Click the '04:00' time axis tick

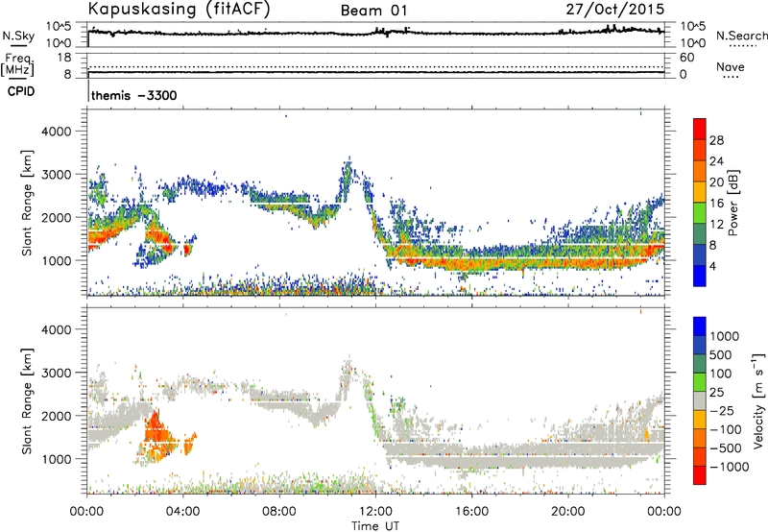(x=182, y=512)
